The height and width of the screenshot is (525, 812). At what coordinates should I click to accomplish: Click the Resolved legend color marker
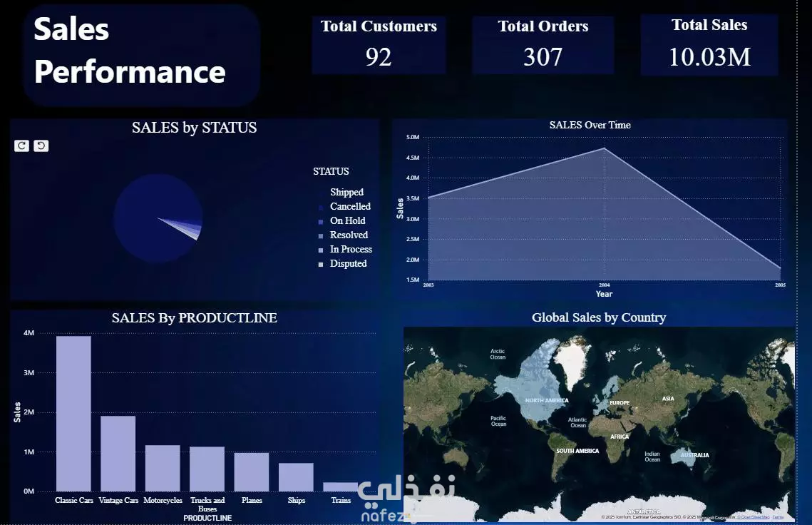pyautogui.click(x=321, y=236)
